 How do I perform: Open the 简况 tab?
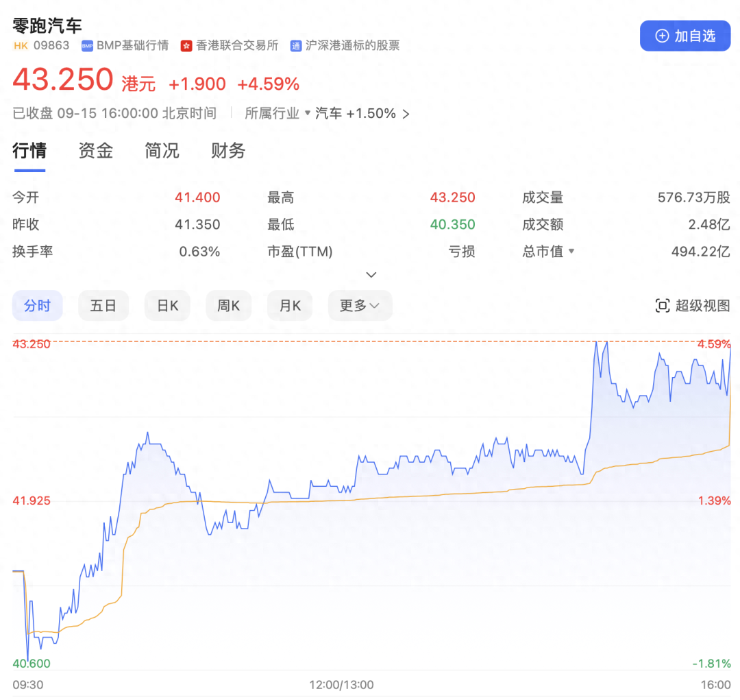(162, 151)
